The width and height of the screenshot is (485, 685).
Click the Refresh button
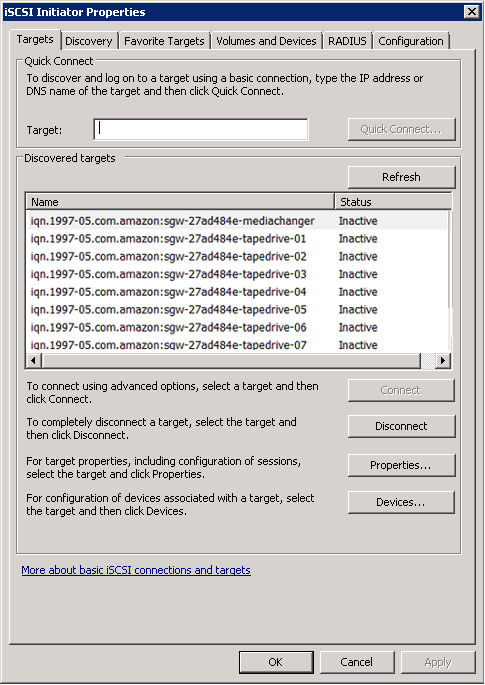point(402,177)
